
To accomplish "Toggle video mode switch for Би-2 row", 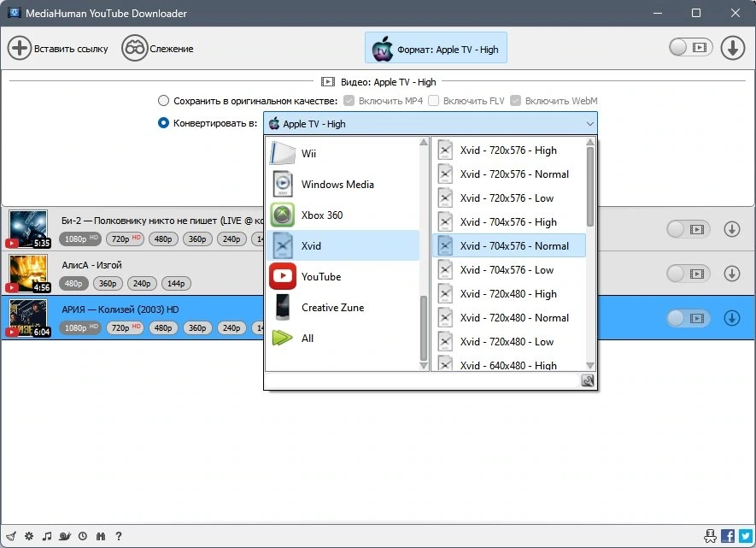I will [689, 229].
